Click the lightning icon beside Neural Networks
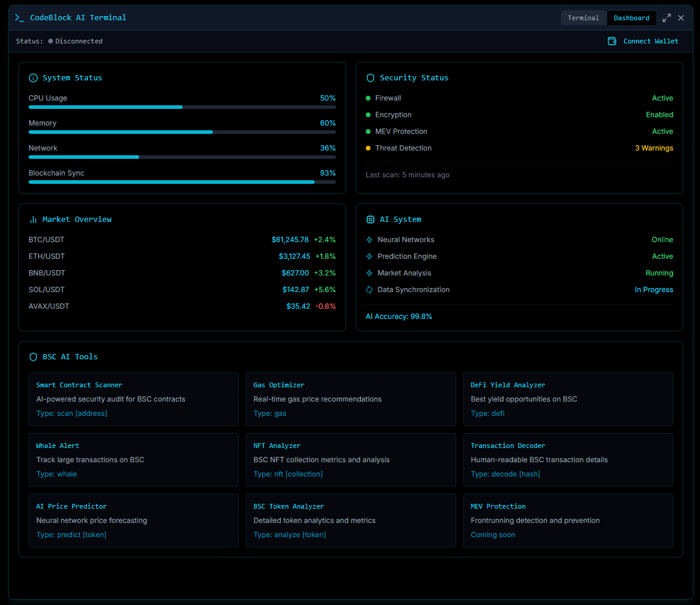This screenshot has width=700, height=605. (x=369, y=239)
